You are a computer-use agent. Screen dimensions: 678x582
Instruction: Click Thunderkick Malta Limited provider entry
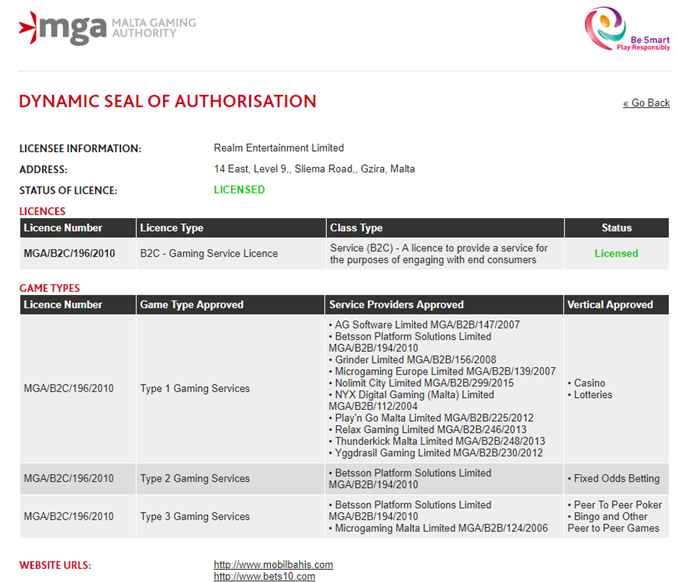pyautogui.click(x=437, y=441)
